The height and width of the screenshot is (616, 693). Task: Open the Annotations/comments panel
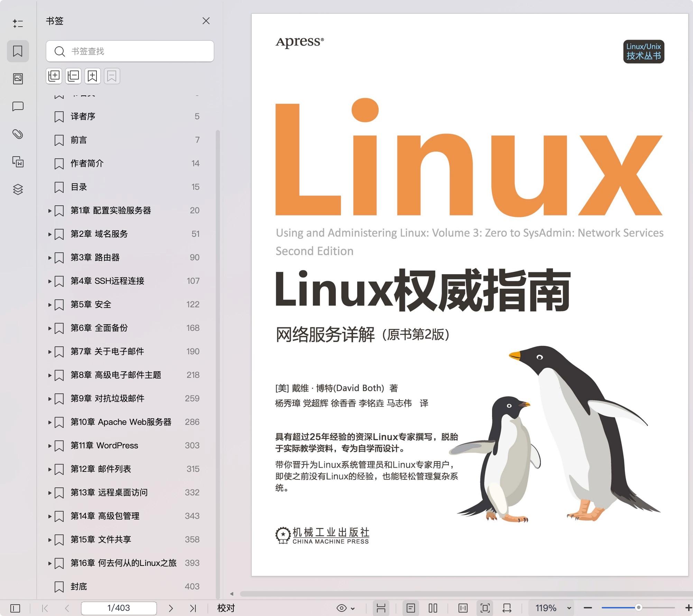coord(18,106)
